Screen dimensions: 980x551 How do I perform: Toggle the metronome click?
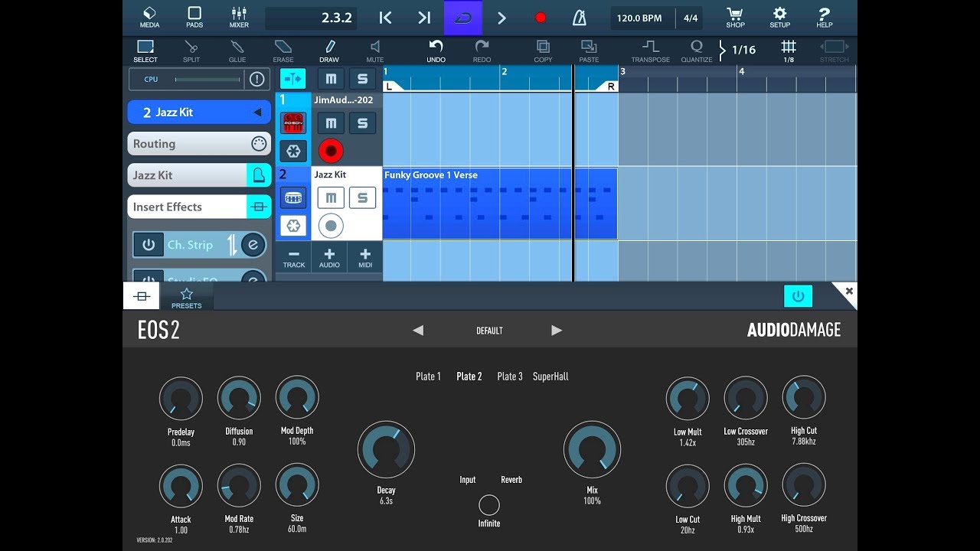(x=580, y=18)
